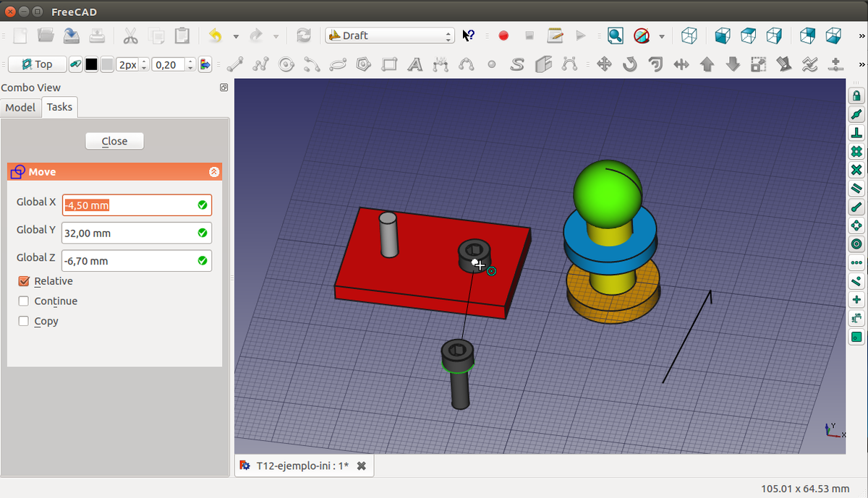
Task: Click the Draft Move tool icon
Action: click(x=604, y=64)
